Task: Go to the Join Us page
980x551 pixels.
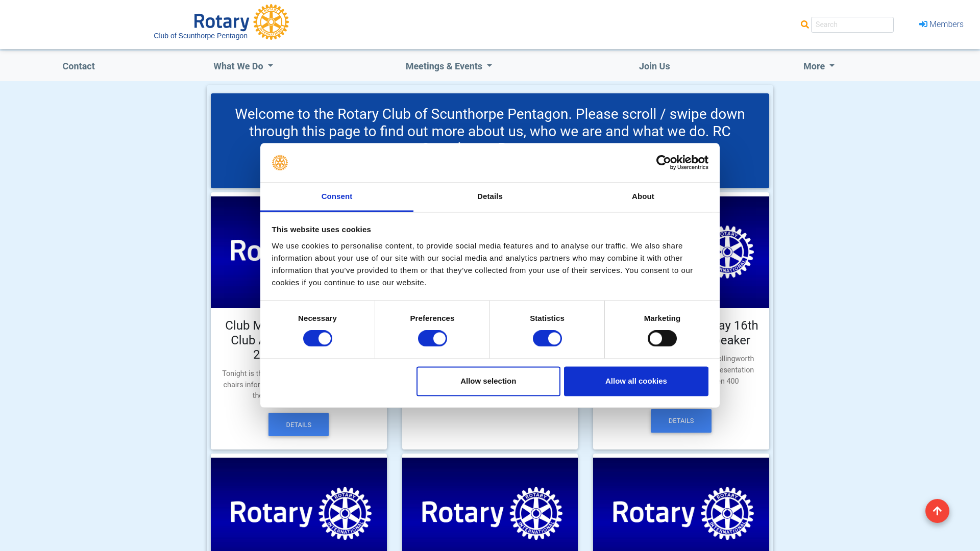Action: coord(654,66)
